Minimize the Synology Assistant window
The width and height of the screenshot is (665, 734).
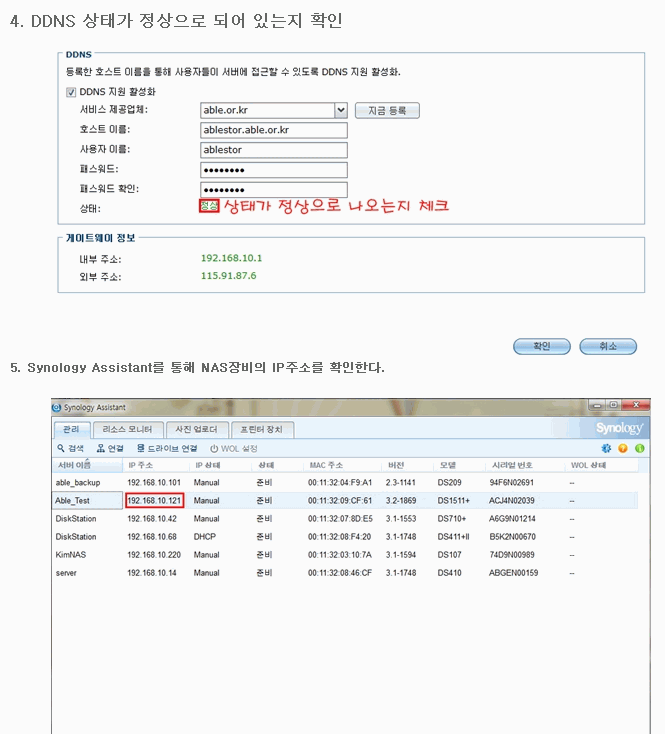(x=597, y=405)
